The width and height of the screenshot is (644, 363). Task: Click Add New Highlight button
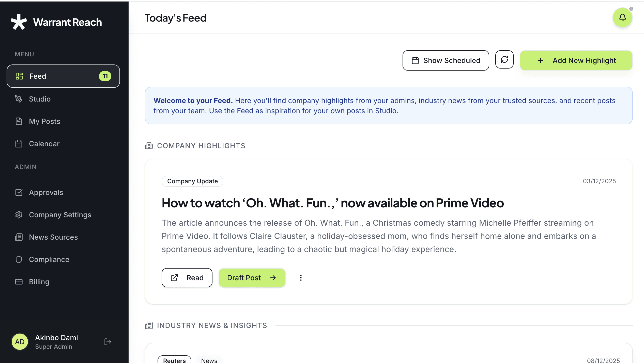[576, 60]
